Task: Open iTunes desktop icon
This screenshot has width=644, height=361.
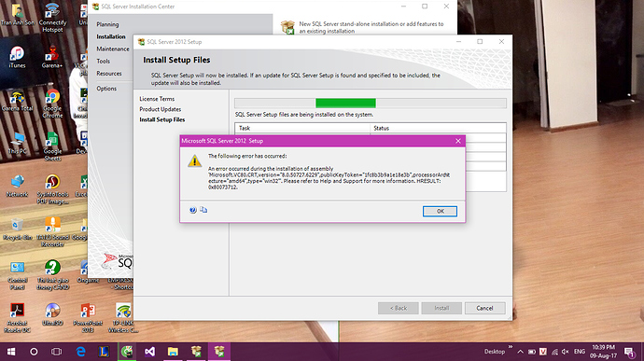Action: point(17,57)
